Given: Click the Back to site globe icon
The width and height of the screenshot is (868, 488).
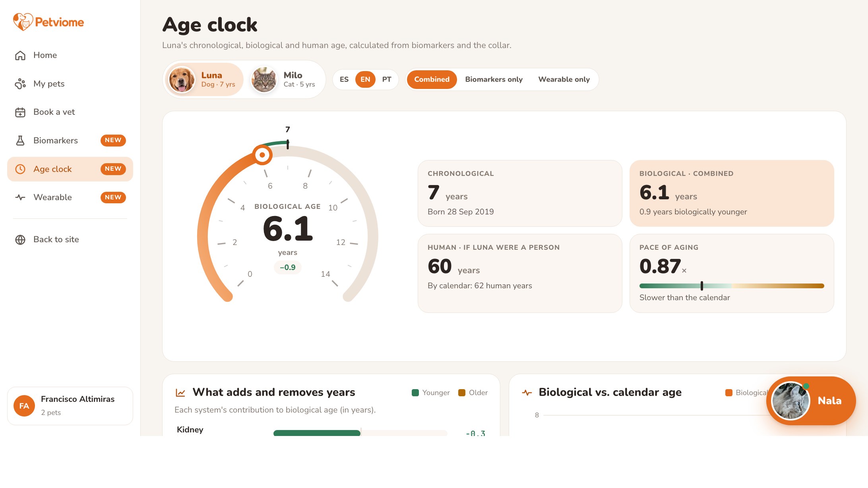Looking at the screenshot, I should pyautogui.click(x=20, y=239).
